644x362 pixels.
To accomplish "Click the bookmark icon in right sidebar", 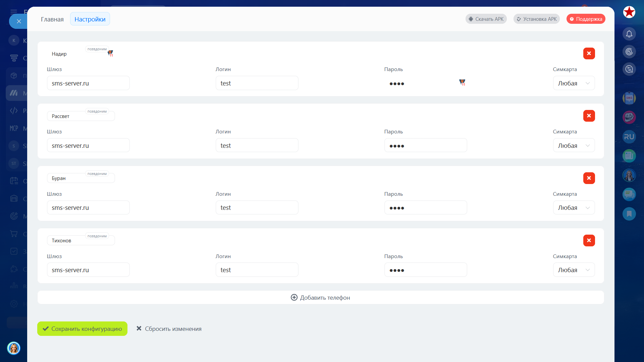I will pos(629,214).
